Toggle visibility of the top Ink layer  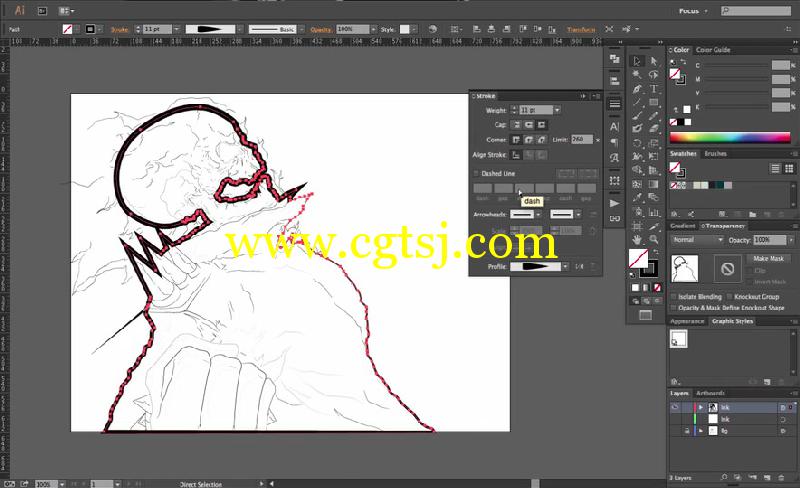pos(675,407)
